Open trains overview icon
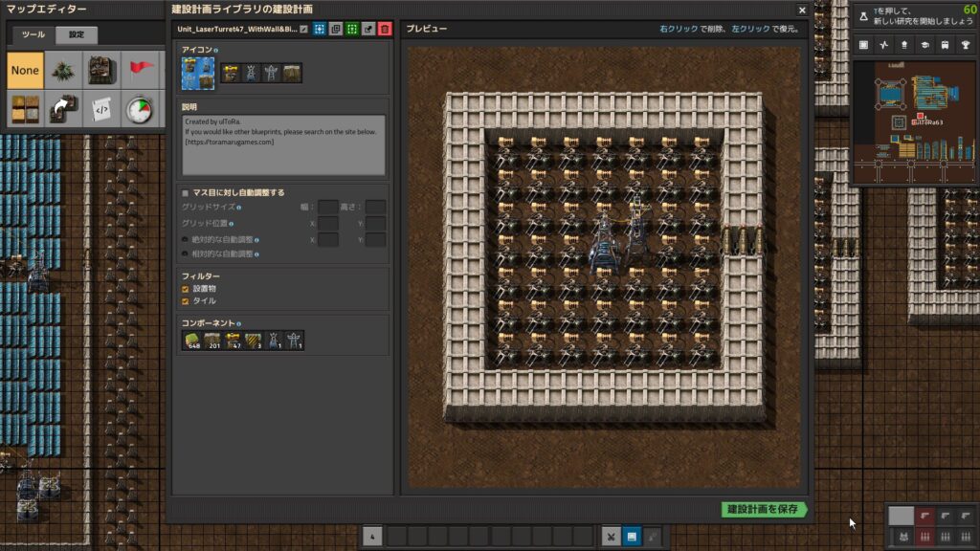Viewport: 980px width, 551px height. pos(945,45)
